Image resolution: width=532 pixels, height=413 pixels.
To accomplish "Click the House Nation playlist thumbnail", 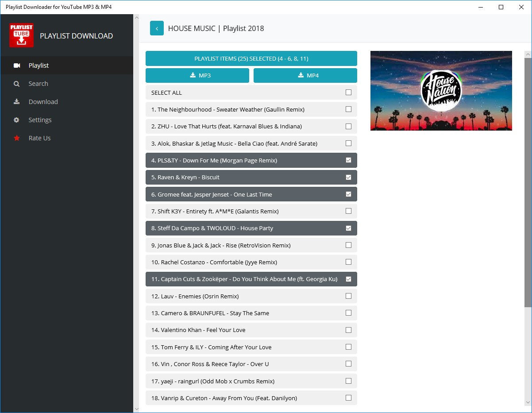I will (x=441, y=91).
